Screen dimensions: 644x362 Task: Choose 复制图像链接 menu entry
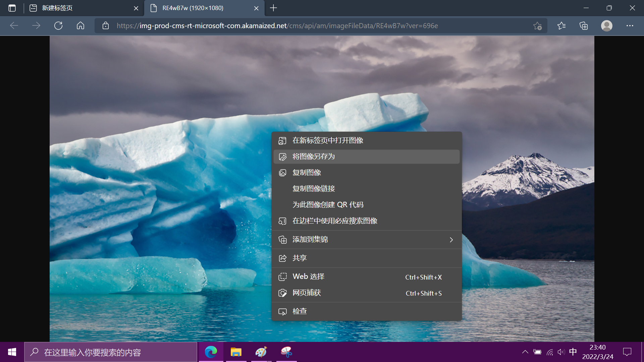click(314, 189)
